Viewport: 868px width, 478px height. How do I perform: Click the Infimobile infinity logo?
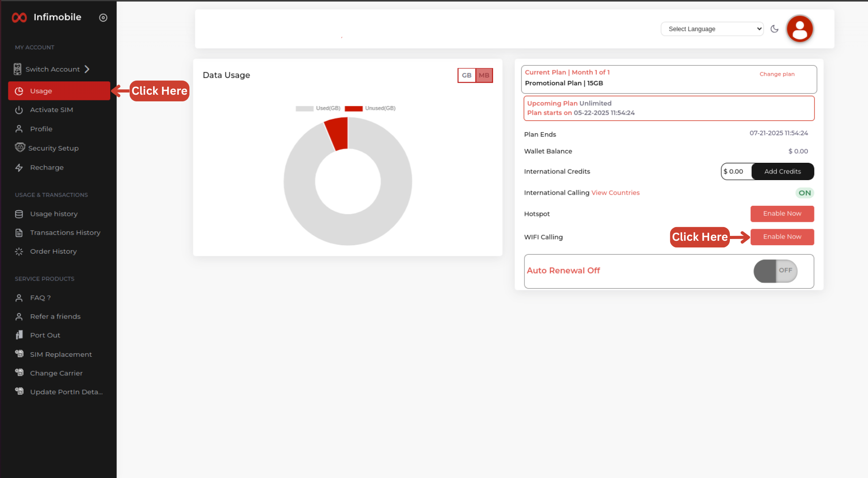click(19, 18)
